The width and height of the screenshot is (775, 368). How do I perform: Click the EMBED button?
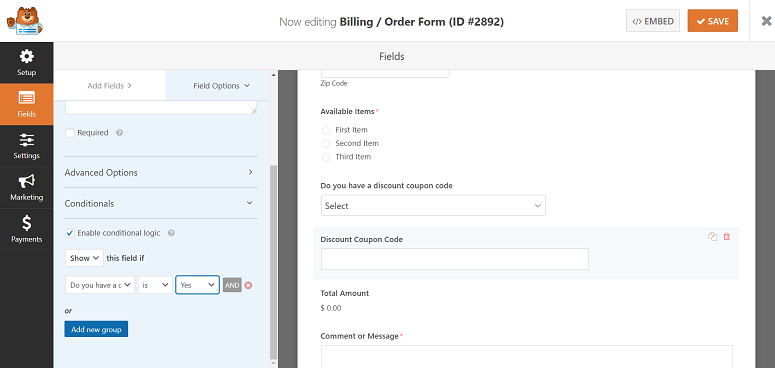point(653,21)
